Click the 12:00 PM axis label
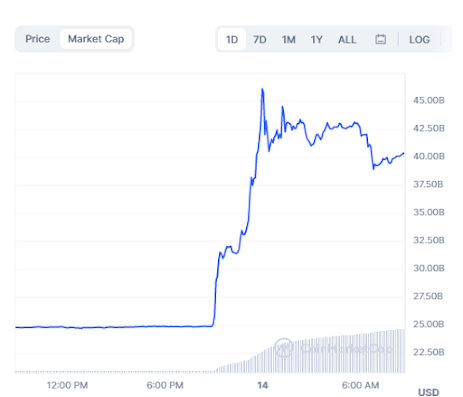 67,385
